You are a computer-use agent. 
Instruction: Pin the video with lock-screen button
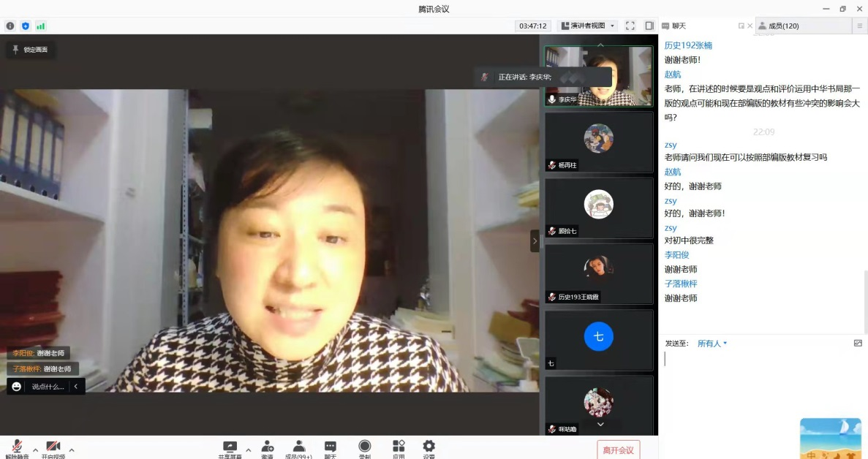30,50
